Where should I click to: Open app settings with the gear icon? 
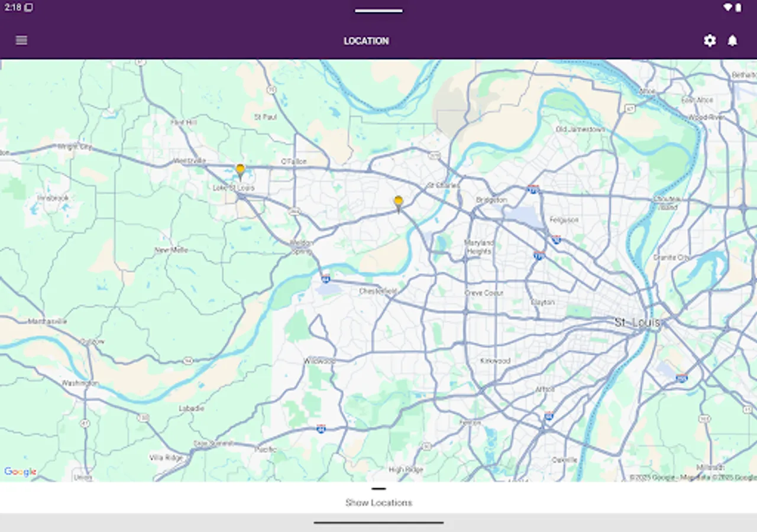pyautogui.click(x=710, y=41)
